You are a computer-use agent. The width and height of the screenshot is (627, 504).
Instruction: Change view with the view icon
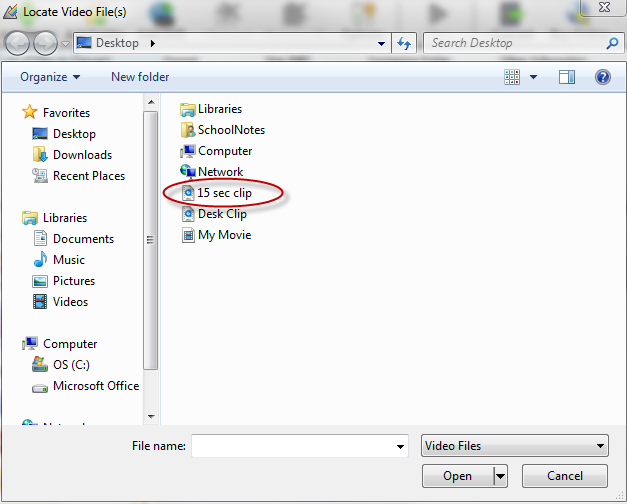pos(512,77)
